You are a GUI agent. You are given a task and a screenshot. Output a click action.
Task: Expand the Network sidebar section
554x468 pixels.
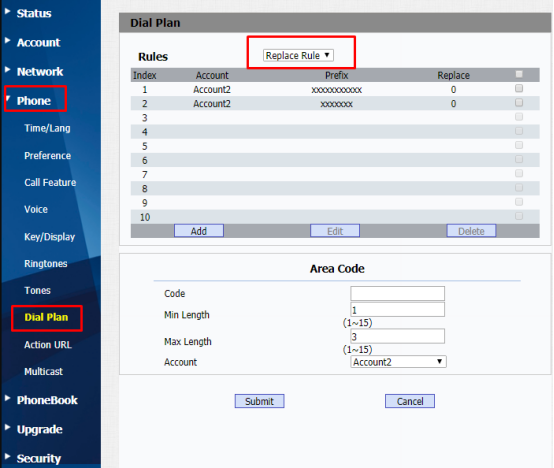click(40, 72)
